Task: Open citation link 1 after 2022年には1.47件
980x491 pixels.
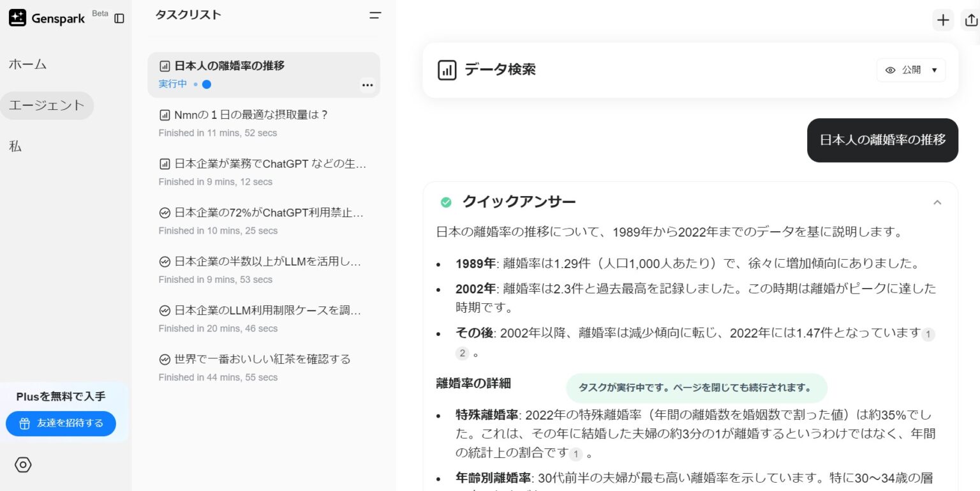Action: [928, 334]
